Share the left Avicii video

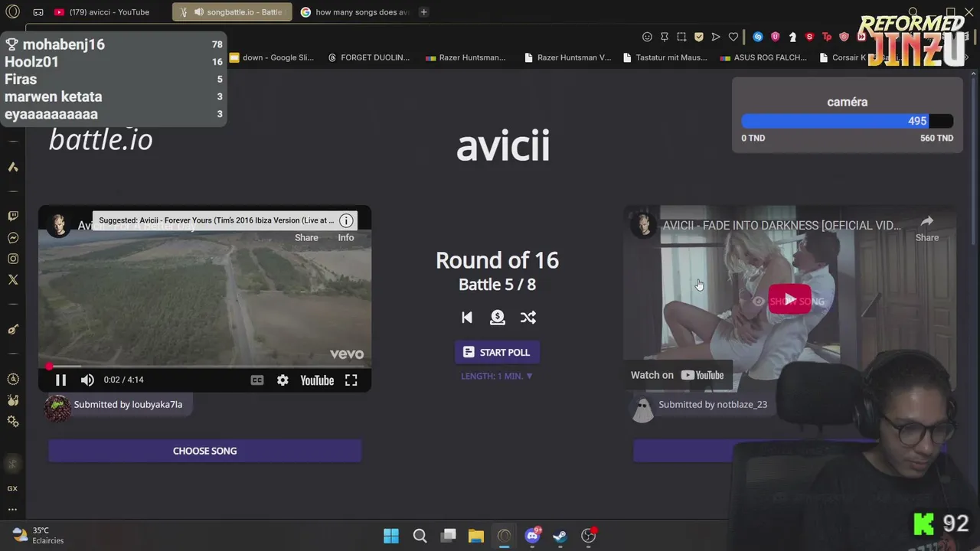pos(306,237)
